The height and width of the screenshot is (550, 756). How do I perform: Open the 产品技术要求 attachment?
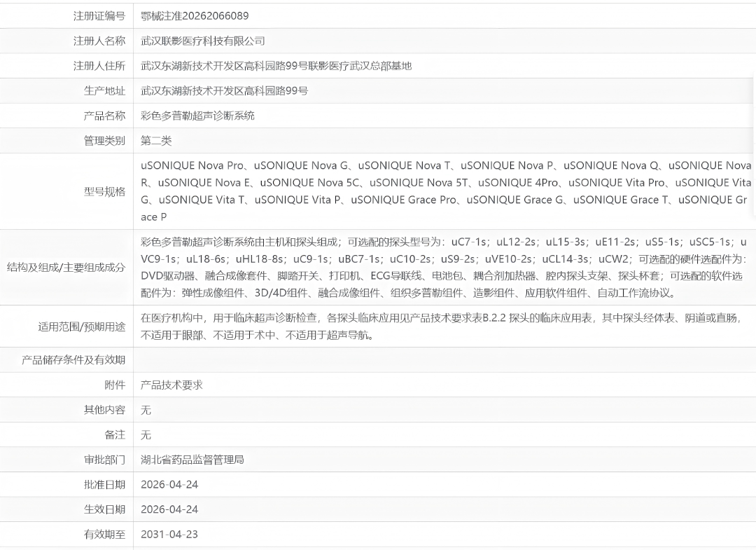pyautogui.click(x=171, y=385)
